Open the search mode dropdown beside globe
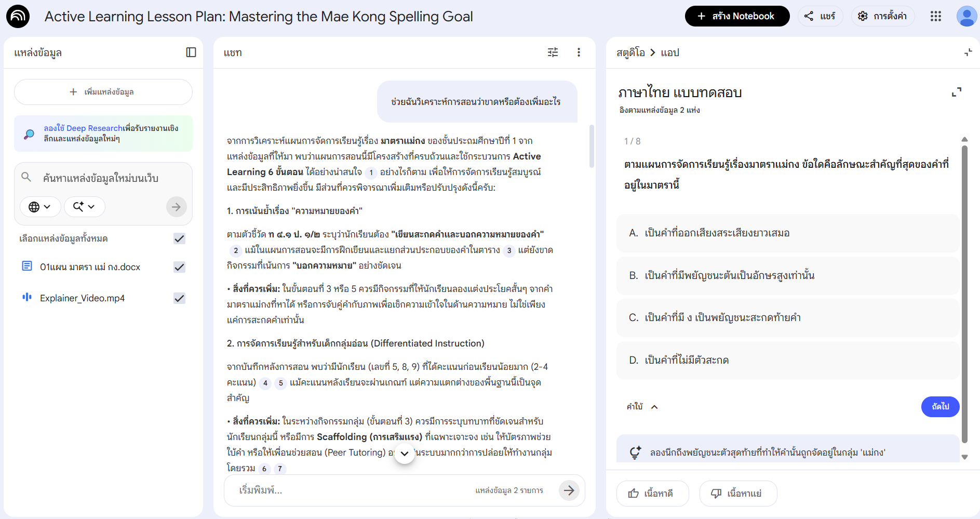This screenshot has width=980, height=519. (x=84, y=207)
